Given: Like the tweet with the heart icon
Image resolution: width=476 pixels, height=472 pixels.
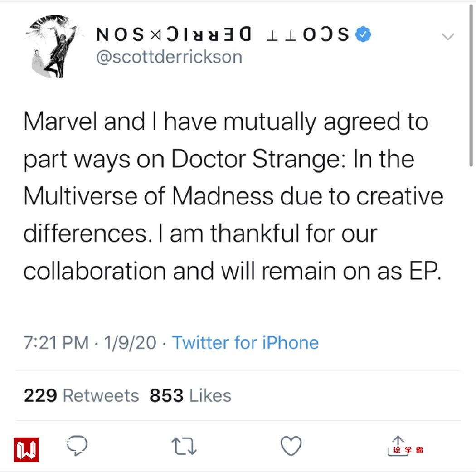Looking at the screenshot, I should (x=291, y=446).
